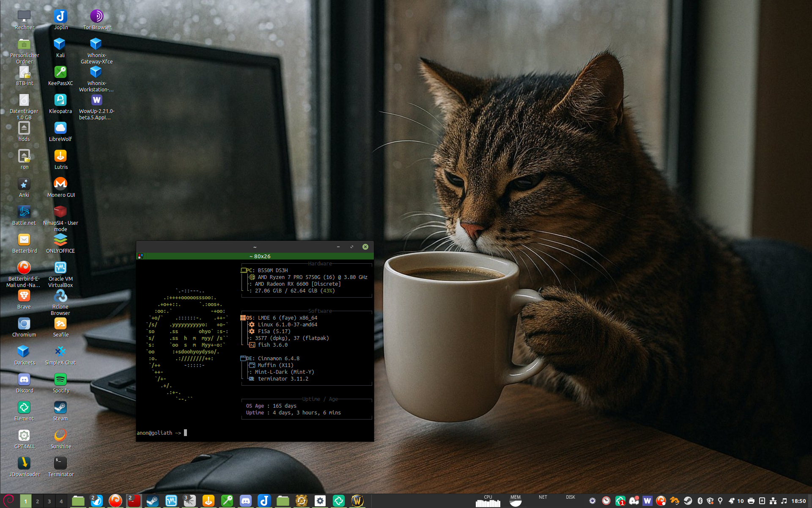Open the Rechner desktop icon
This screenshot has height=508, width=812.
pyautogui.click(x=24, y=20)
